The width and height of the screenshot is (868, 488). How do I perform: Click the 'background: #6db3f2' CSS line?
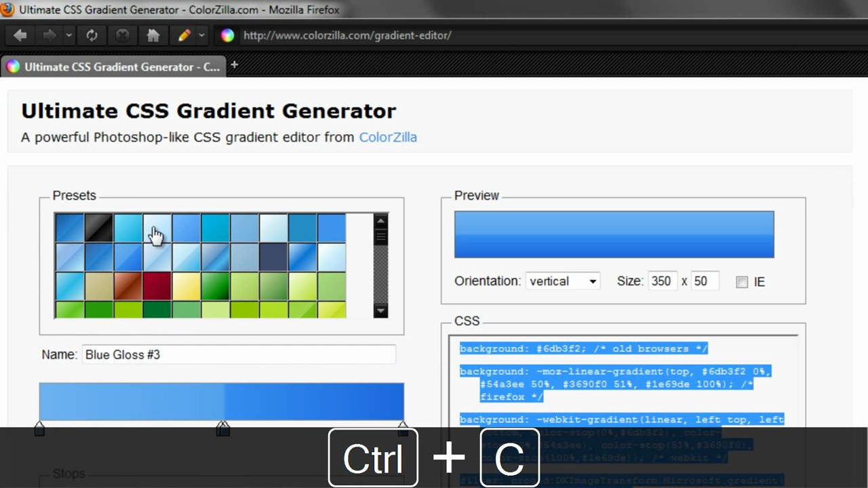[x=583, y=348]
